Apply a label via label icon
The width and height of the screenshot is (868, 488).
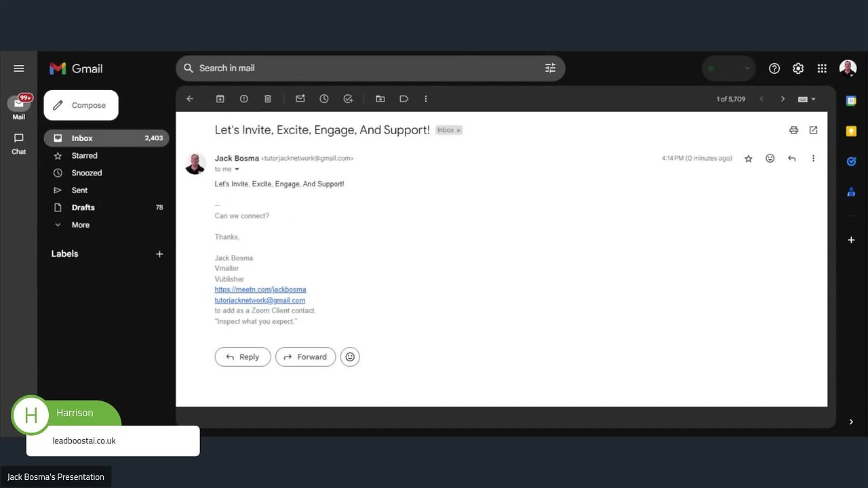(x=404, y=99)
